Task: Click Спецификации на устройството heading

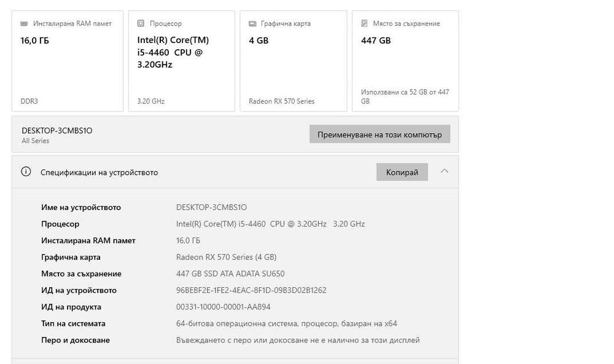Action: click(99, 172)
